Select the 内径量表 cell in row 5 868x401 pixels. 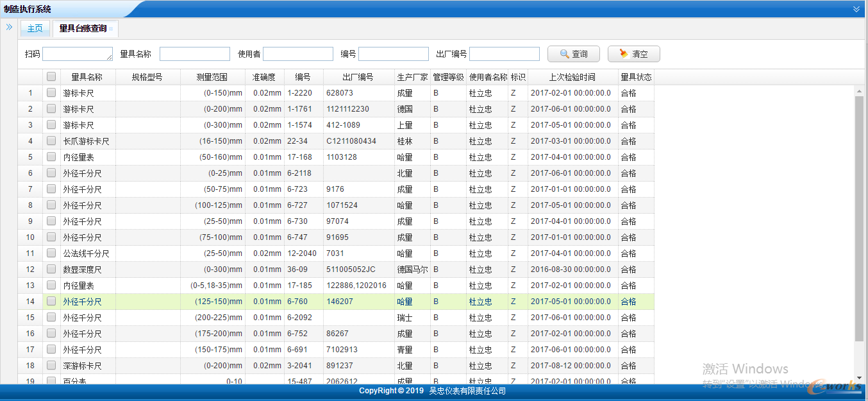point(78,157)
